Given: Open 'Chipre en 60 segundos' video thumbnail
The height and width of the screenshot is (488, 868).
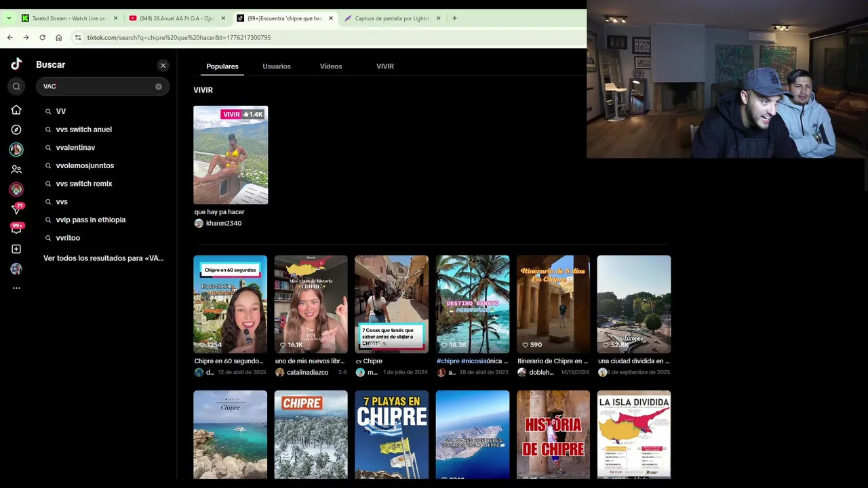Looking at the screenshot, I should 230,304.
